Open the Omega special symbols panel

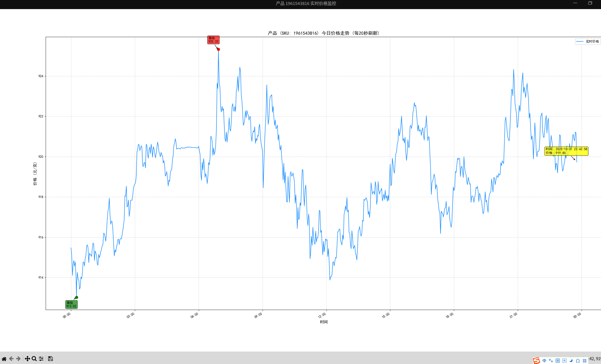point(578,361)
